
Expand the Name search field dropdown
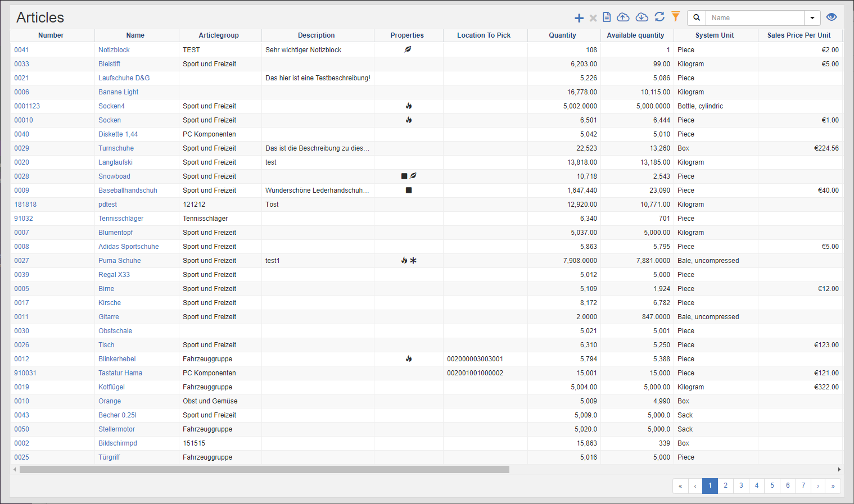812,18
